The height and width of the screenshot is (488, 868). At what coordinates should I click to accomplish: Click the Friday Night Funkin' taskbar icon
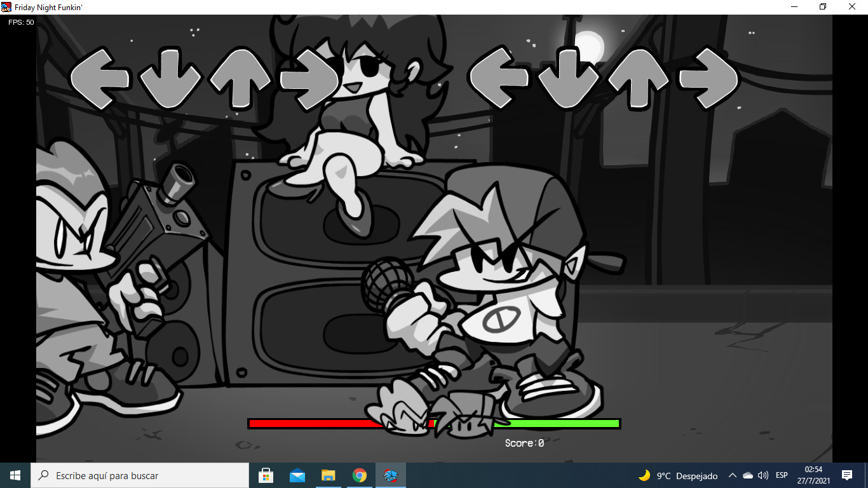point(391,475)
